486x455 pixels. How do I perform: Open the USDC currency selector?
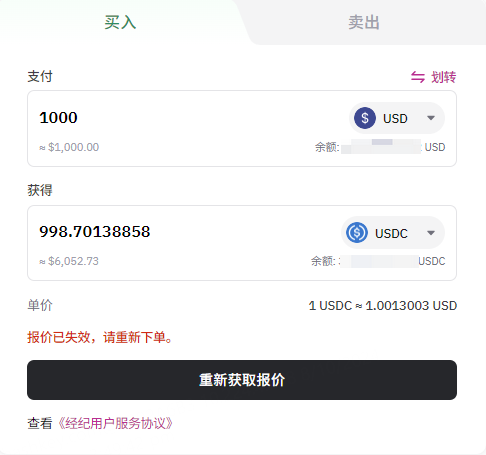tap(393, 233)
